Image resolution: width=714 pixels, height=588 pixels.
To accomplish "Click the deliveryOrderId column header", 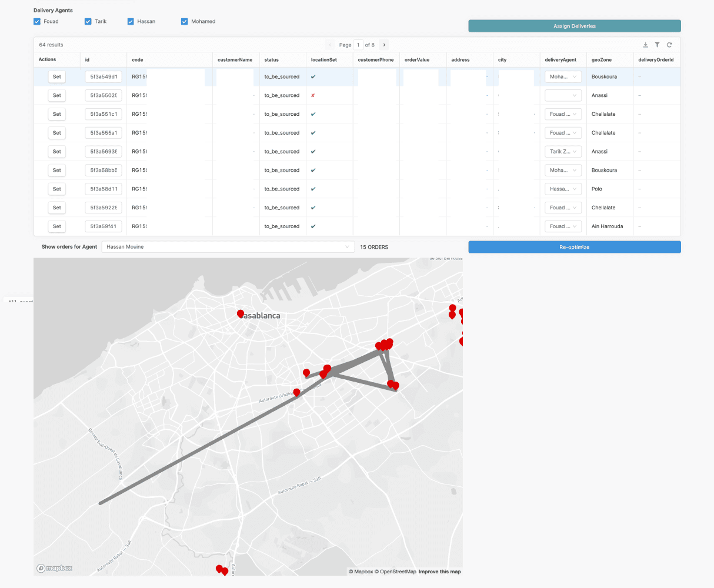I will coord(656,60).
